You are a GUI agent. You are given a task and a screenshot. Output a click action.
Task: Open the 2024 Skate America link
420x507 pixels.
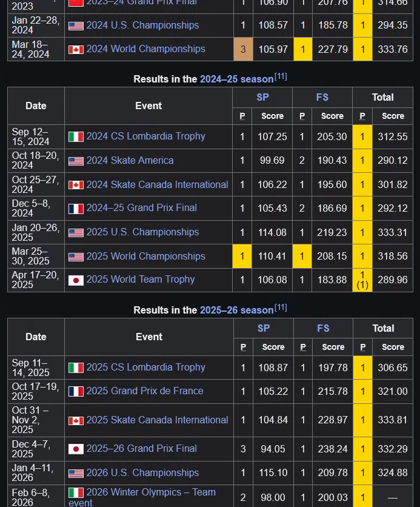[x=130, y=160]
